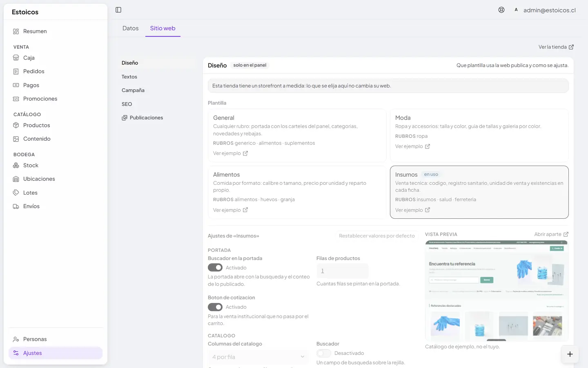Click the Productos box icon
The width and height of the screenshot is (588, 368).
tap(16, 125)
